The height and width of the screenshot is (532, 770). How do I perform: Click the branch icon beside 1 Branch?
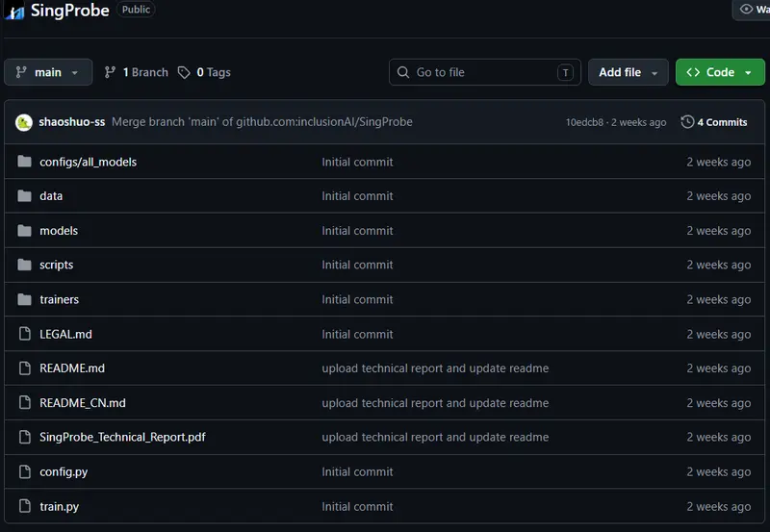pos(110,72)
